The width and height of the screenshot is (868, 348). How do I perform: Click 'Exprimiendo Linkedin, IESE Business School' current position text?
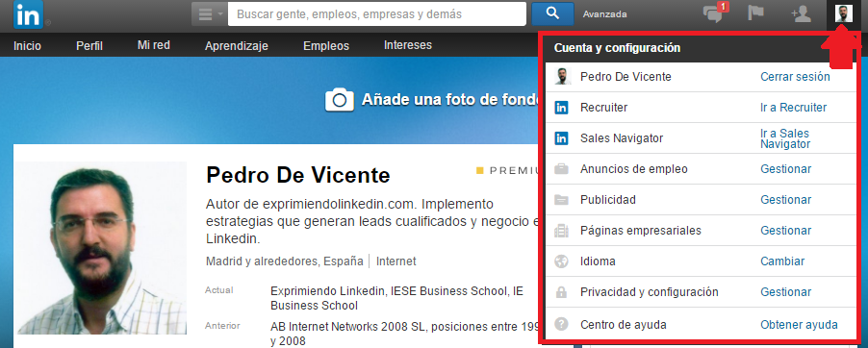(396, 298)
